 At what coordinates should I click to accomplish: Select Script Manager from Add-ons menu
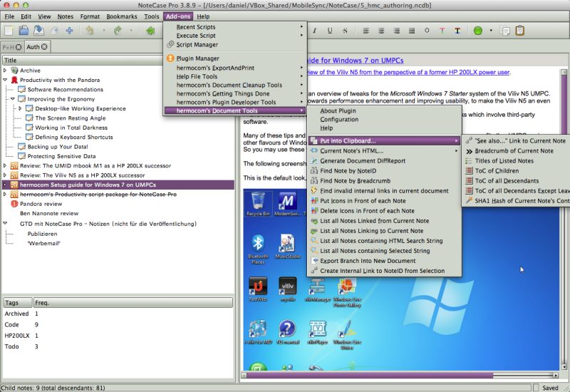(x=235, y=45)
